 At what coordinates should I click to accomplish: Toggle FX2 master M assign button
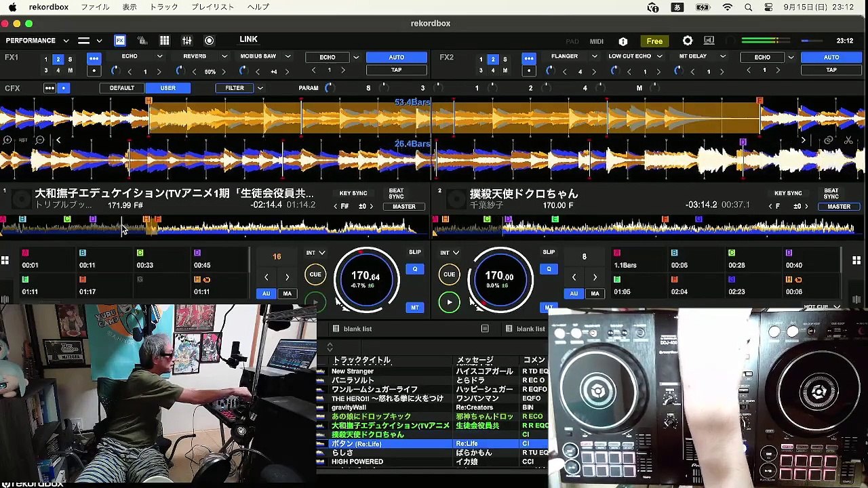coord(505,70)
